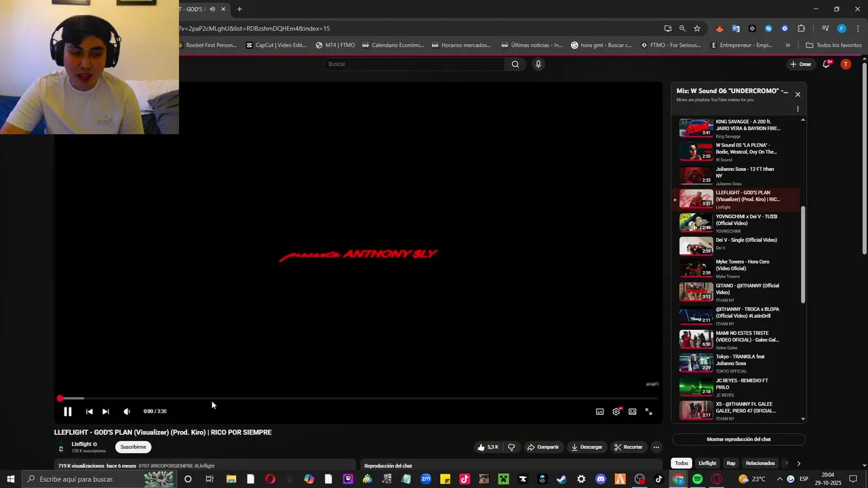The width and height of the screenshot is (868, 488).
Task: Open a new browser tab
Action: pos(239,9)
